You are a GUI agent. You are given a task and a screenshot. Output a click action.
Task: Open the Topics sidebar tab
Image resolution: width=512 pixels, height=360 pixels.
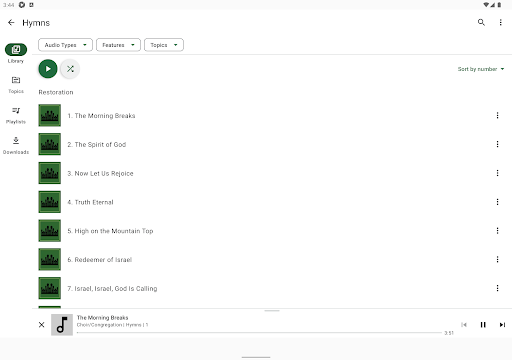(x=16, y=85)
